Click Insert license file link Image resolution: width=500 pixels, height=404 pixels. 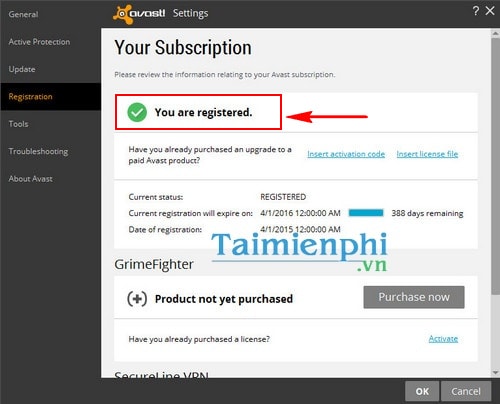tap(427, 154)
